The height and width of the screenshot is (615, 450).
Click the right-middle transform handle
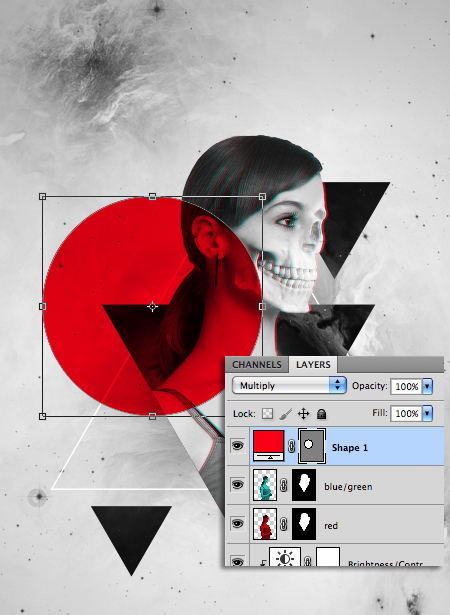(262, 306)
